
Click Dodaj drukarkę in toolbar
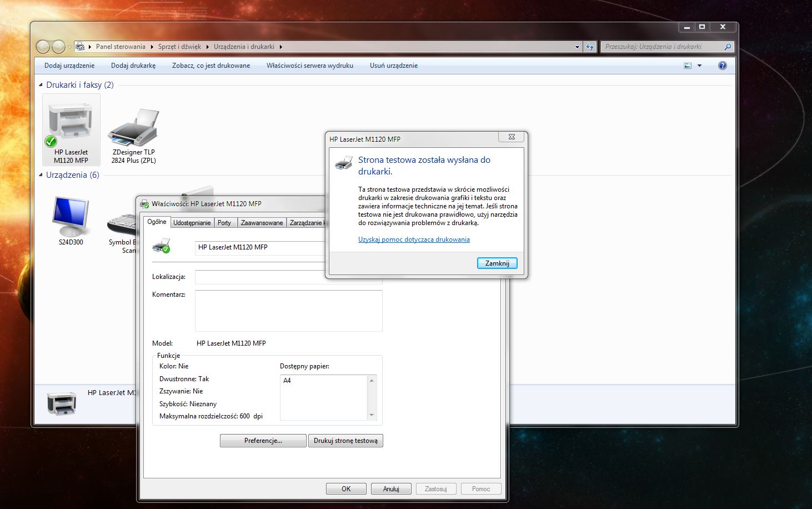pyautogui.click(x=133, y=66)
